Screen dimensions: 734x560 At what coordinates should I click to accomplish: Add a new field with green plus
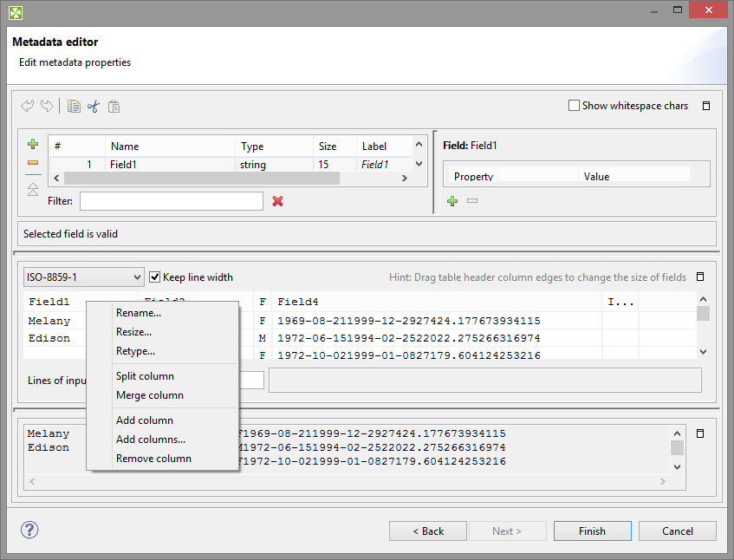click(x=33, y=145)
